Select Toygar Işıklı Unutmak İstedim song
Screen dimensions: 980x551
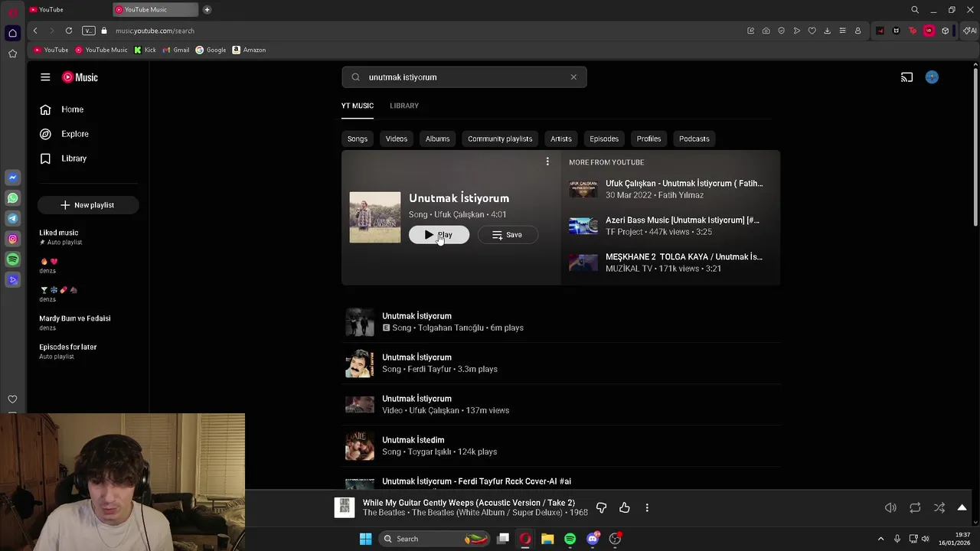(560, 445)
